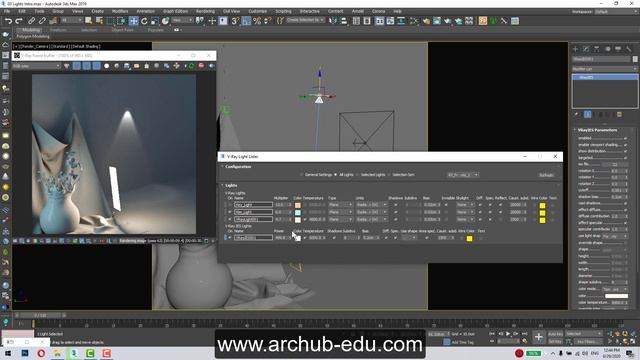Viewport: 640px width, 360px height.
Task: Redo the last undone action
Action: tap(19, 21)
